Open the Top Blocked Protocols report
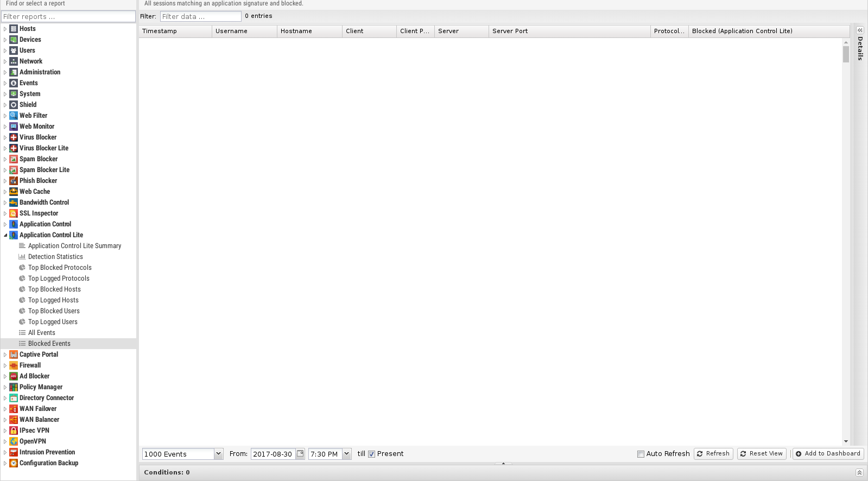The image size is (868, 481). tap(60, 268)
